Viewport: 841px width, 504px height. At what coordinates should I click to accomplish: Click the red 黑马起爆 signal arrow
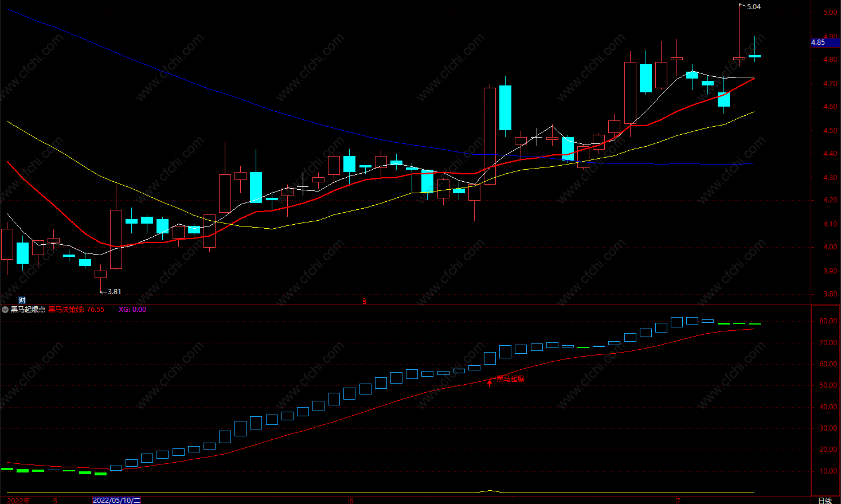pos(490,382)
